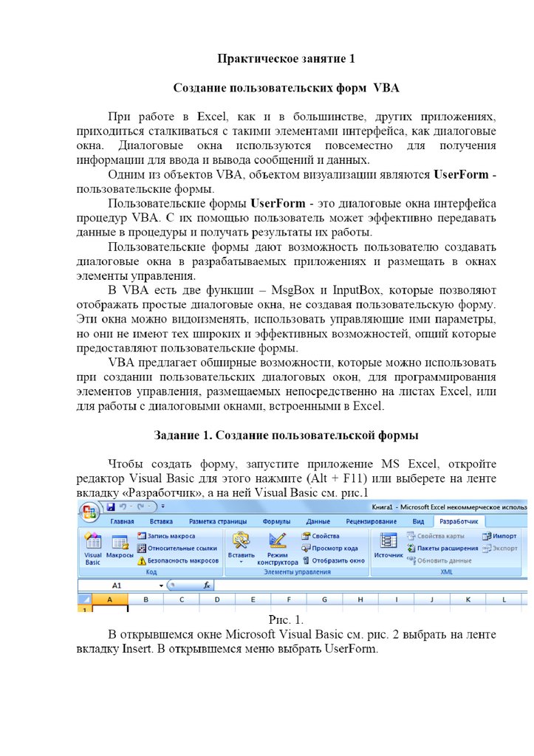This screenshot has height=756, width=534.
Task: Open the Visual Basic editor icon
Action: coord(92,549)
